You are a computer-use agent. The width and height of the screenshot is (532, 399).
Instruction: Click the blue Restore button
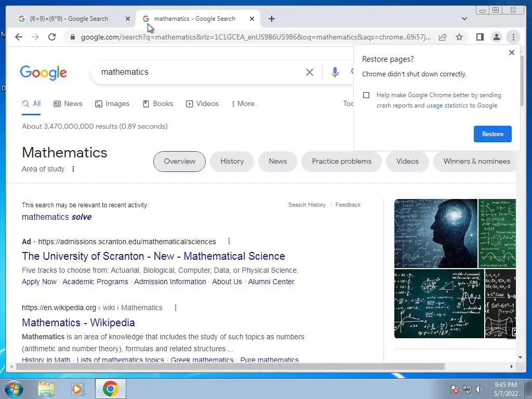(493, 134)
